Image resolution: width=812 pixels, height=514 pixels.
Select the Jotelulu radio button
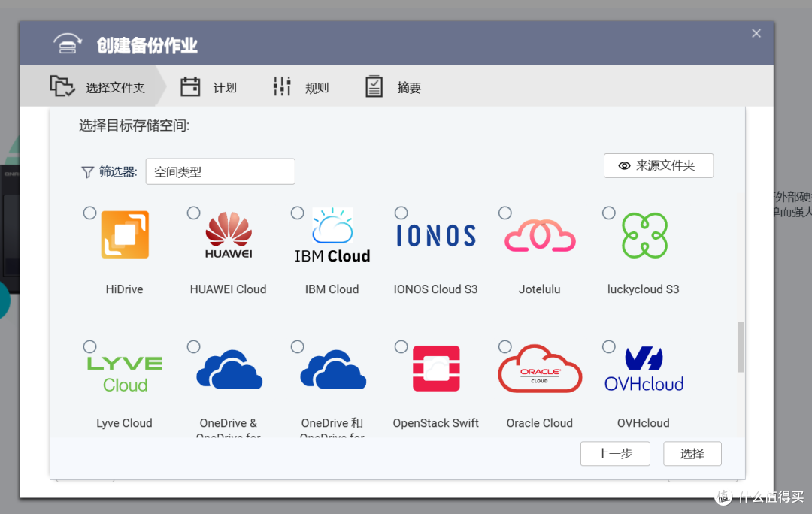click(x=505, y=213)
